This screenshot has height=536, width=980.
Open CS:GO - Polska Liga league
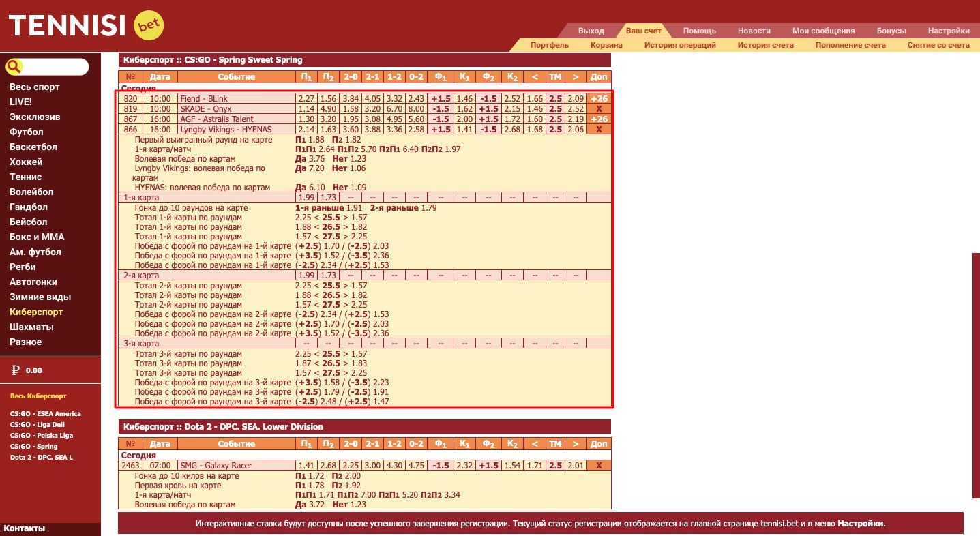[x=42, y=436]
